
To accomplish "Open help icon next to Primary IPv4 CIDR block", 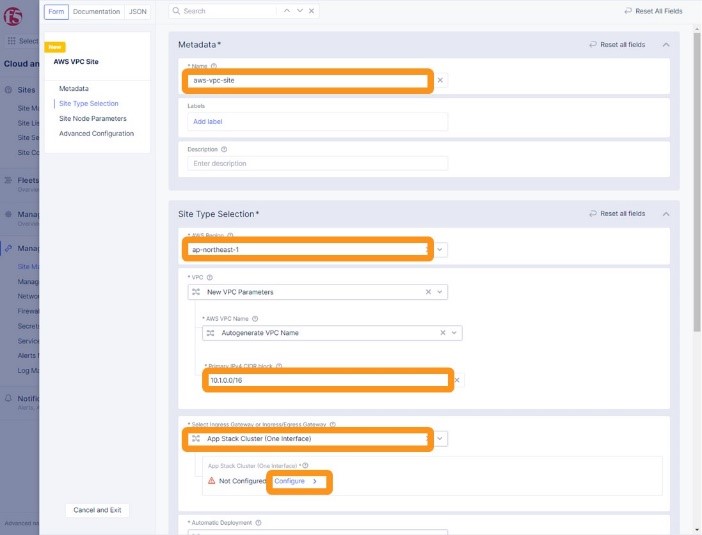I will click(x=279, y=366).
